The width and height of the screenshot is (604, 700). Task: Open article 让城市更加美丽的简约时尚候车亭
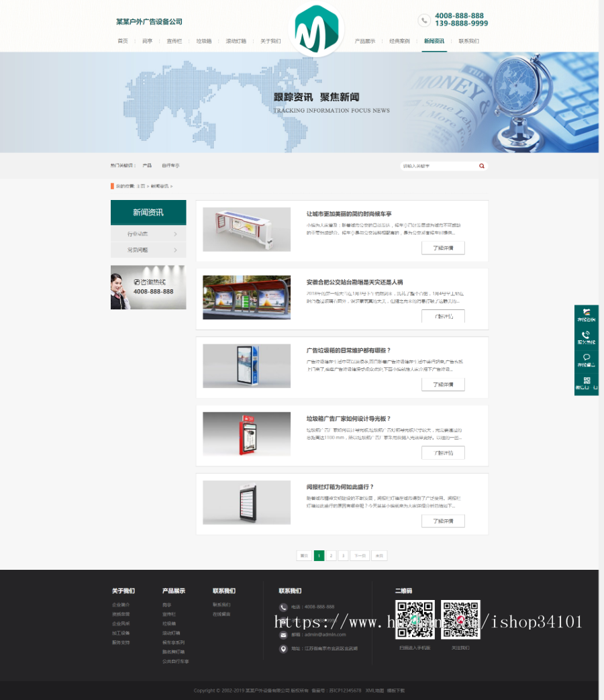[349, 214]
